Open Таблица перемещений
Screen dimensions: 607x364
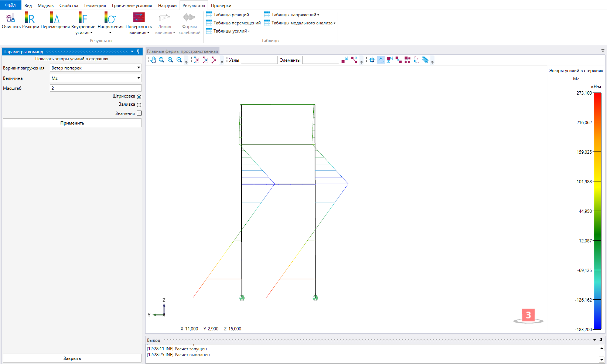[233, 23]
